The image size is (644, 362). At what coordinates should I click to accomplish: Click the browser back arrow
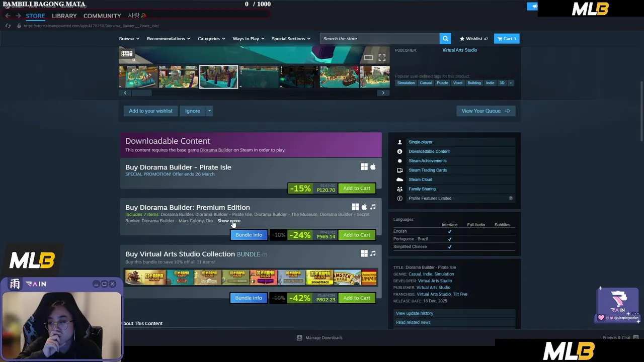(8, 16)
